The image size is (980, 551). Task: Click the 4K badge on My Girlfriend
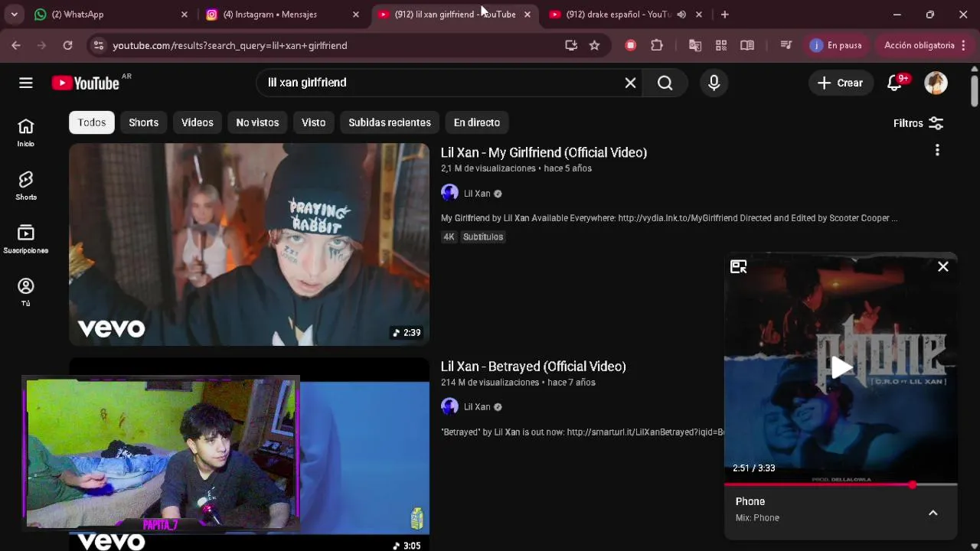click(449, 237)
